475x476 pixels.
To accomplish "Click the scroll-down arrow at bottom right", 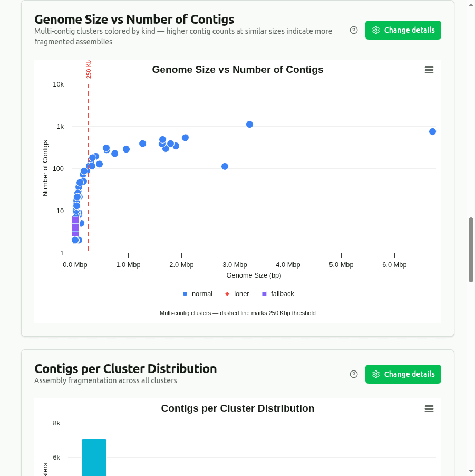I will pyautogui.click(x=470, y=472).
